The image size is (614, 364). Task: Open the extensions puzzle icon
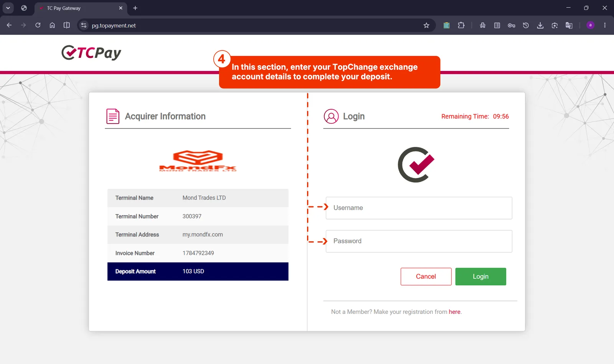pos(461,25)
